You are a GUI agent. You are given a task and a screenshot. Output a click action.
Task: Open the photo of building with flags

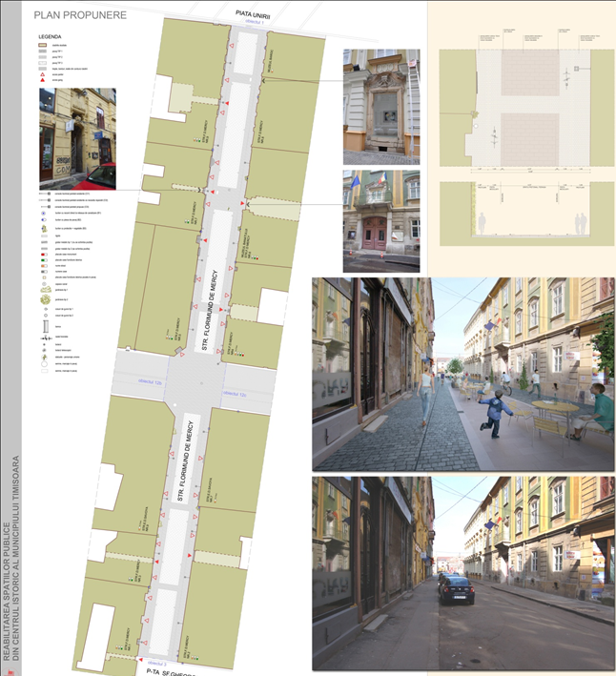[380, 221]
